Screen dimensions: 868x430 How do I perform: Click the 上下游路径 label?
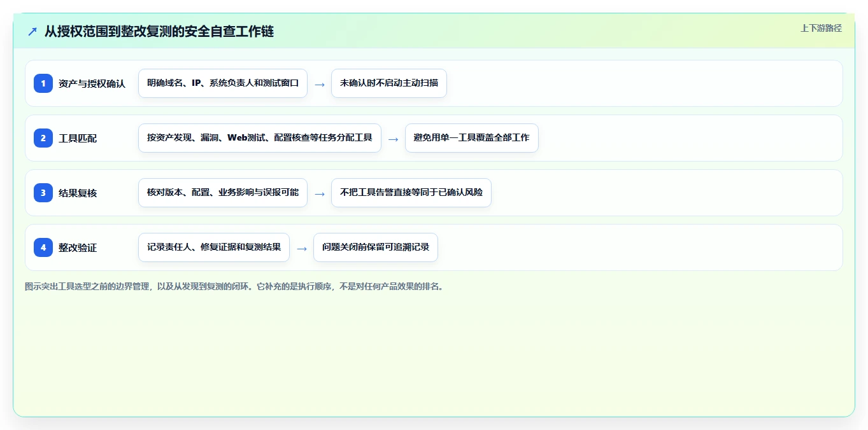point(821,28)
